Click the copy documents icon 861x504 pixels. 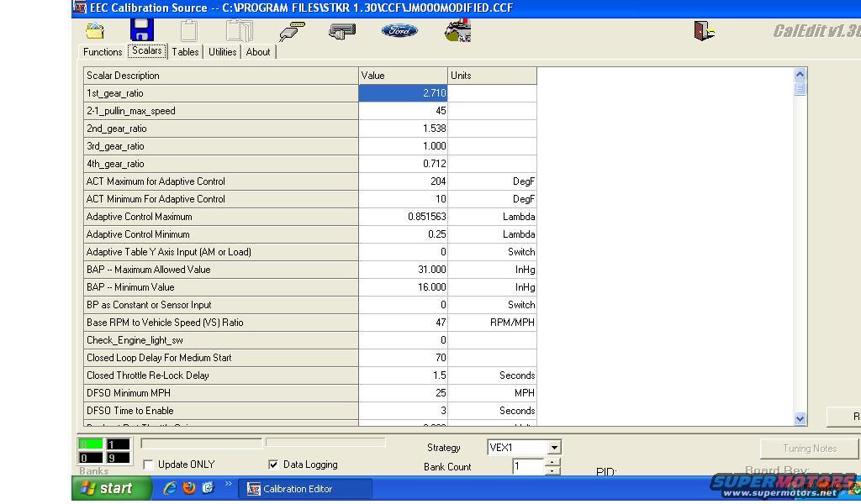click(x=239, y=31)
